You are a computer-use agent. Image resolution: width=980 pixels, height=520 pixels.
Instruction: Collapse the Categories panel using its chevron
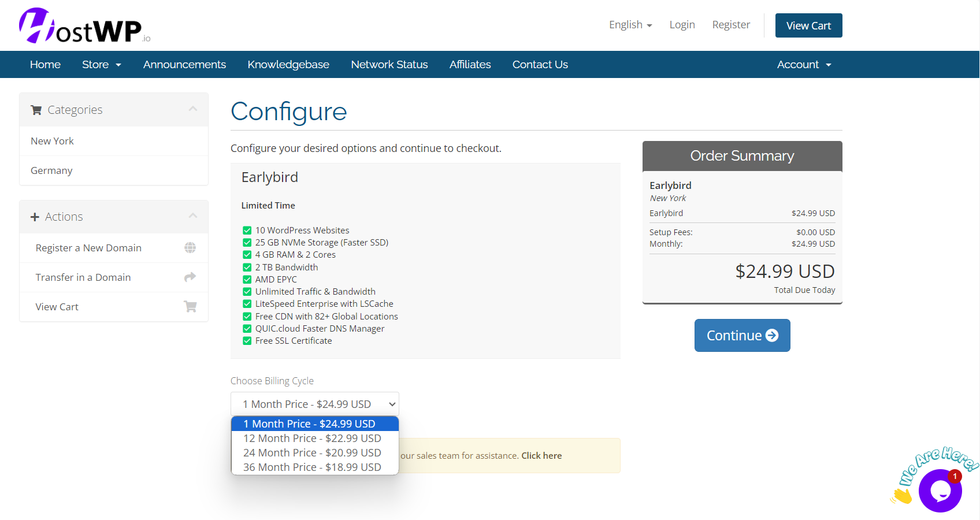pyautogui.click(x=193, y=108)
